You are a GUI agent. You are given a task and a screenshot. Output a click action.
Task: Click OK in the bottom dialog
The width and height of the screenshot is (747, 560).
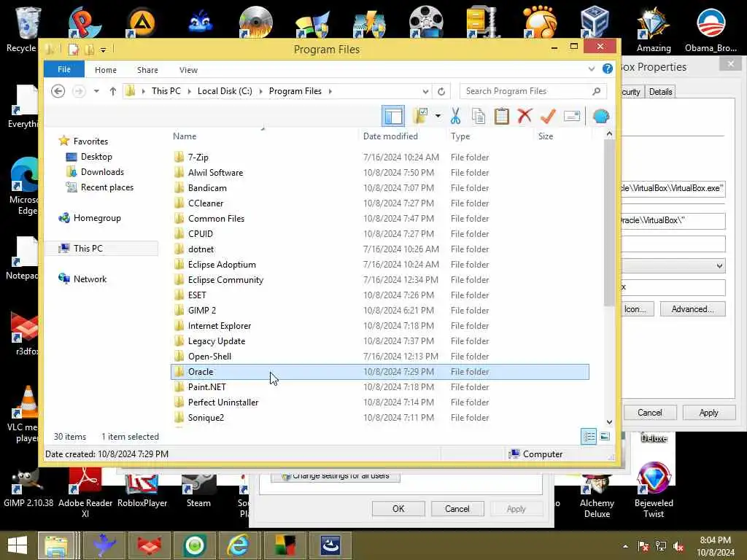click(x=398, y=508)
